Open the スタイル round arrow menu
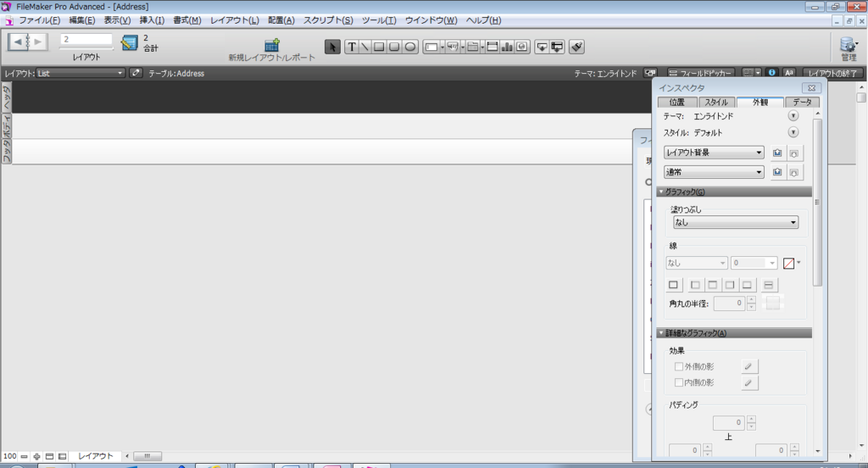Image resolution: width=868 pixels, height=468 pixels. click(x=793, y=132)
